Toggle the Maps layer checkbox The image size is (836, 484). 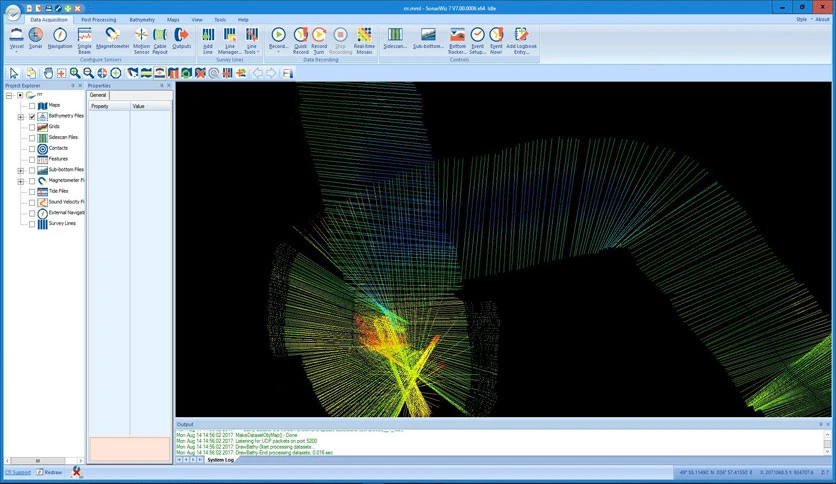click(32, 106)
